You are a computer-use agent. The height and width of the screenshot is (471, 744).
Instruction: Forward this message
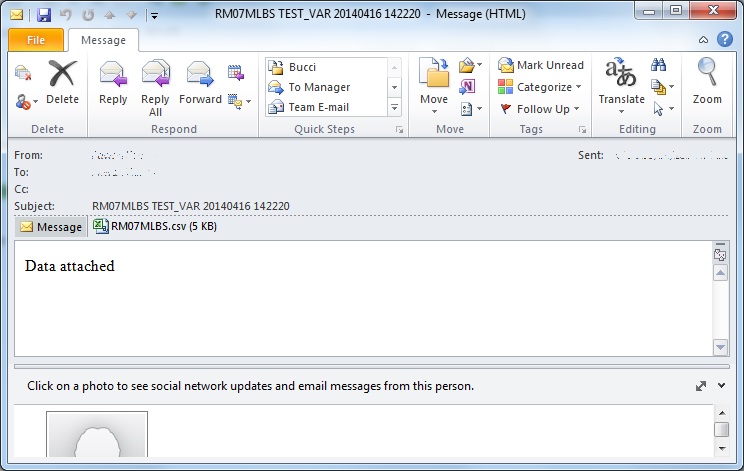point(200,83)
